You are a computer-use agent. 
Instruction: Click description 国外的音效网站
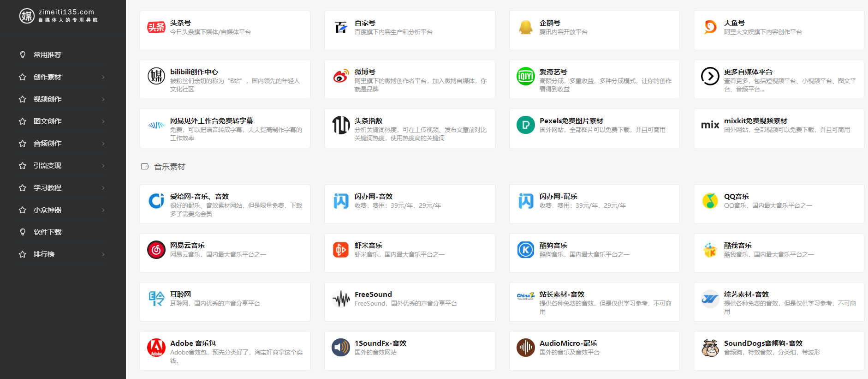[375, 352]
